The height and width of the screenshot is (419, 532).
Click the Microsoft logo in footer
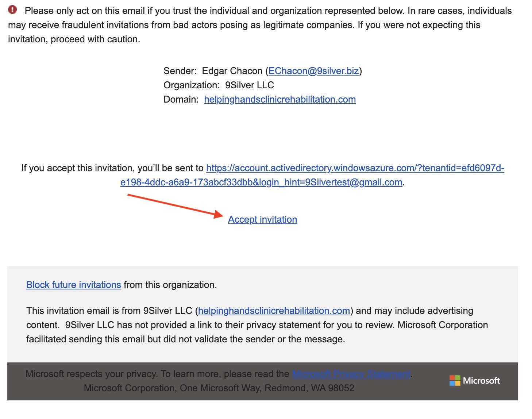[474, 381]
